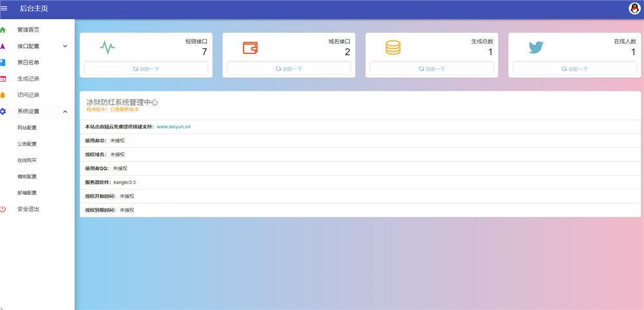Click the 程序版本：已是最新版本 text
This screenshot has width=644, height=310.
coord(113,109)
